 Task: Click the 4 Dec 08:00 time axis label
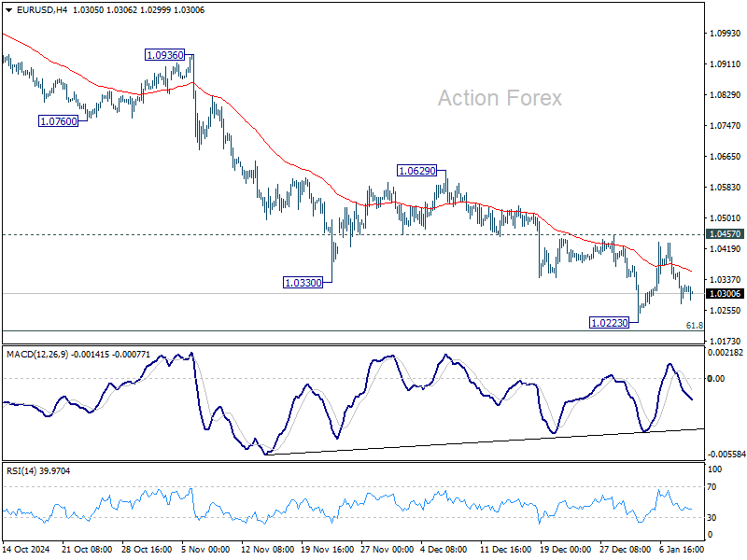coord(444,549)
